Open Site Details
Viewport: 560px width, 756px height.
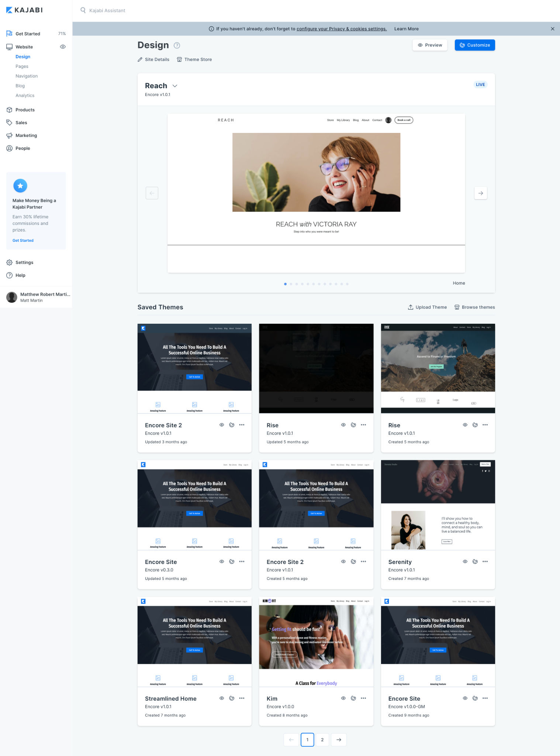coord(153,59)
